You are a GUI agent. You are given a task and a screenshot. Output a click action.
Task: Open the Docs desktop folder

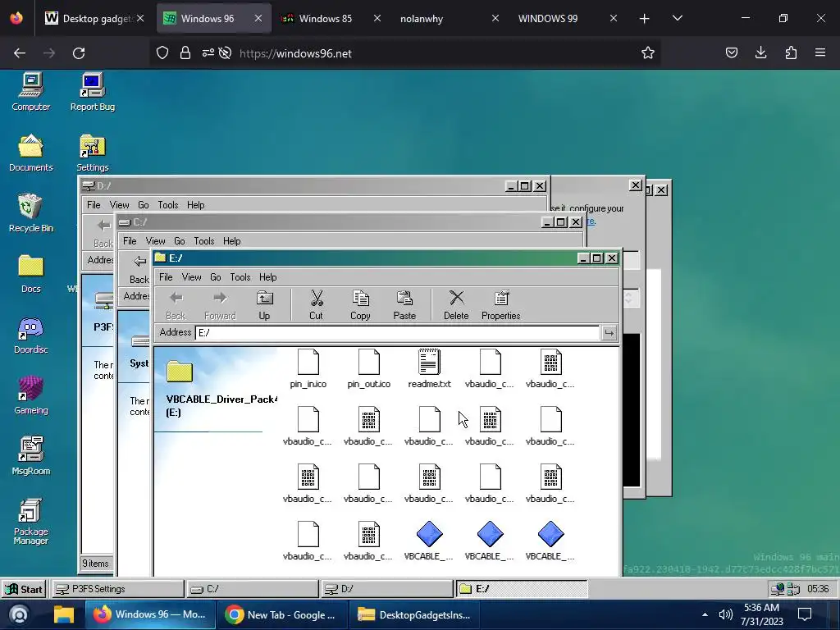pos(31,274)
